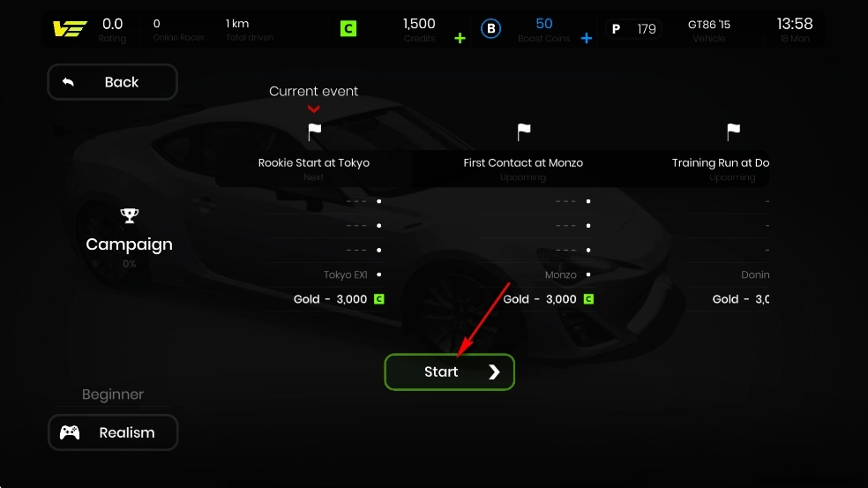Toggle the Realism control mode button

tap(113, 432)
